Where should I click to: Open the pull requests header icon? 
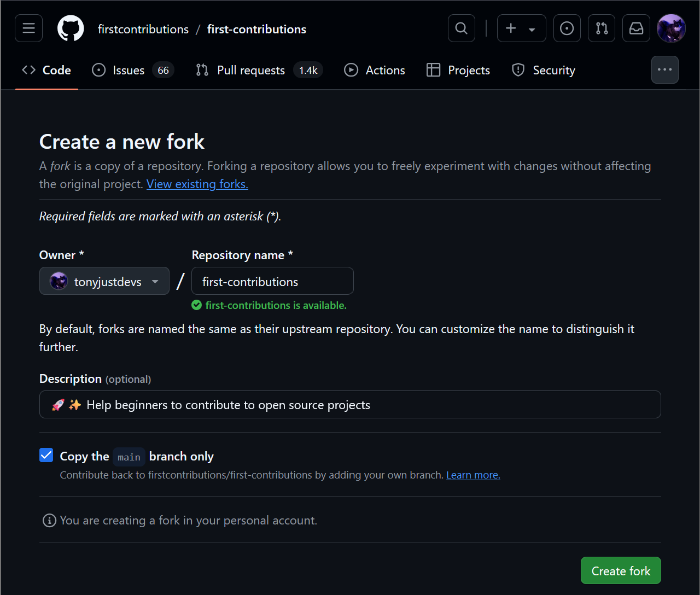pos(602,28)
